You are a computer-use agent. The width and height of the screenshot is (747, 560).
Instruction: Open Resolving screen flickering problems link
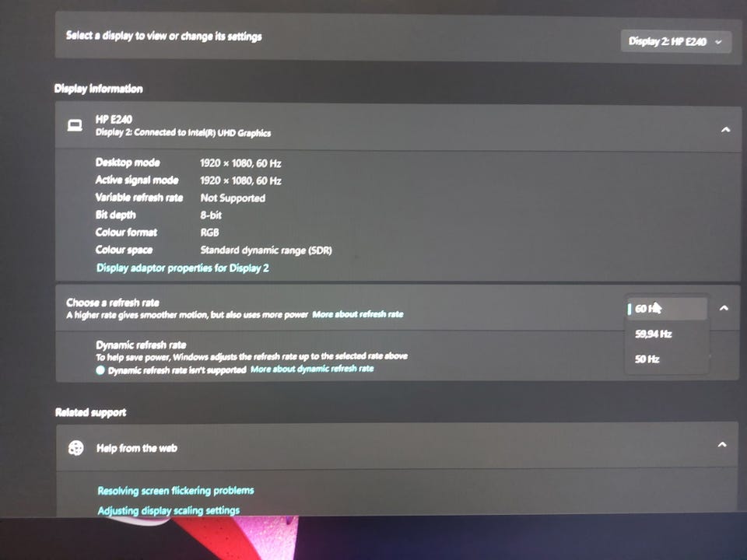pos(175,491)
